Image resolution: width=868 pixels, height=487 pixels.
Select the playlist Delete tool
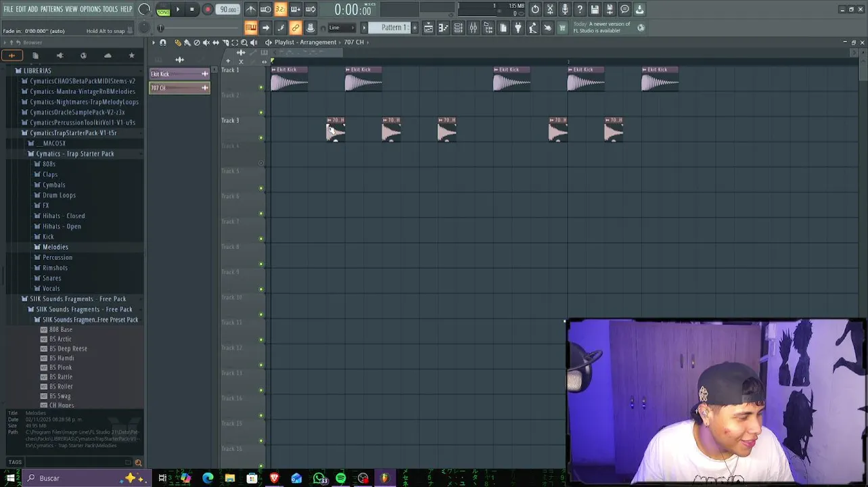pyautogui.click(x=197, y=43)
